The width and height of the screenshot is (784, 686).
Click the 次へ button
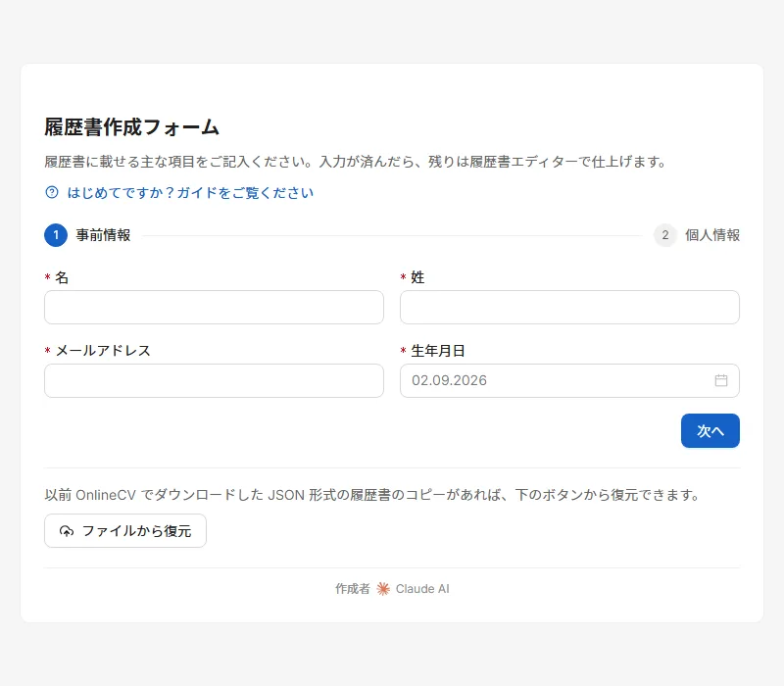[710, 430]
